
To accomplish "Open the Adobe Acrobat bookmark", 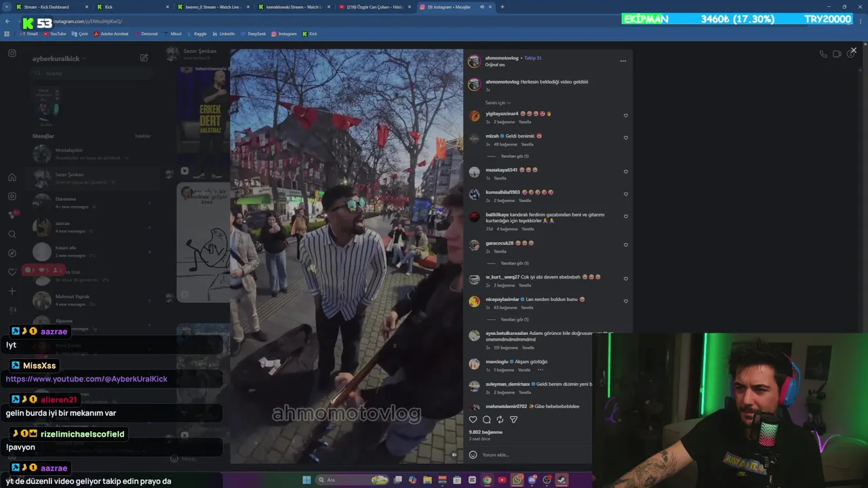I will 111,33.
